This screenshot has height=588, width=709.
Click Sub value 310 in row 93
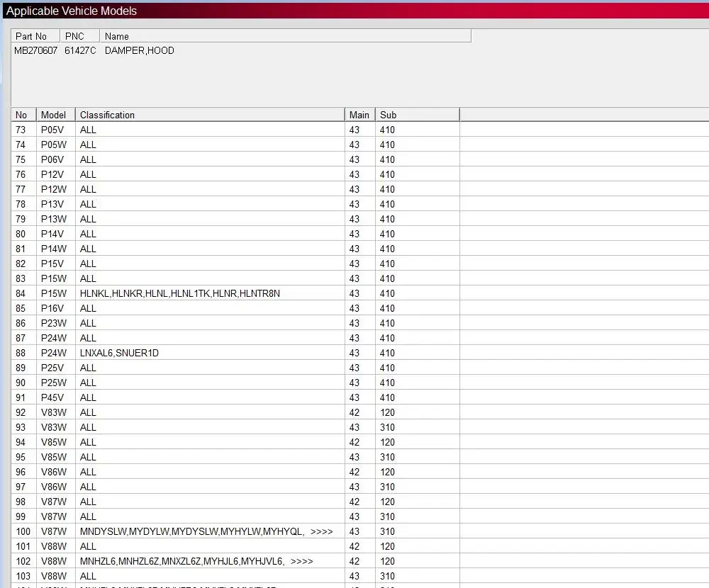coord(388,428)
